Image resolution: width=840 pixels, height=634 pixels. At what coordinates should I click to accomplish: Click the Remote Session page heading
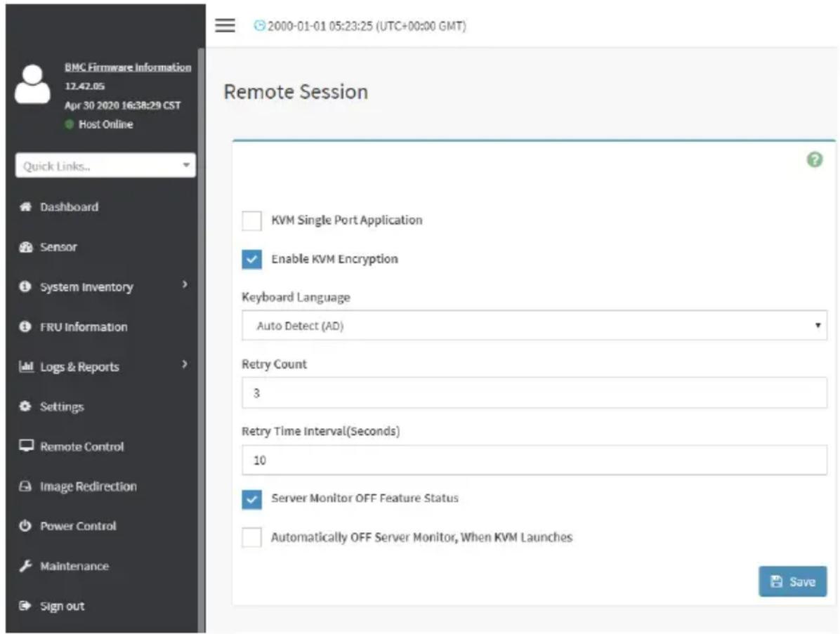[x=296, y=91]
